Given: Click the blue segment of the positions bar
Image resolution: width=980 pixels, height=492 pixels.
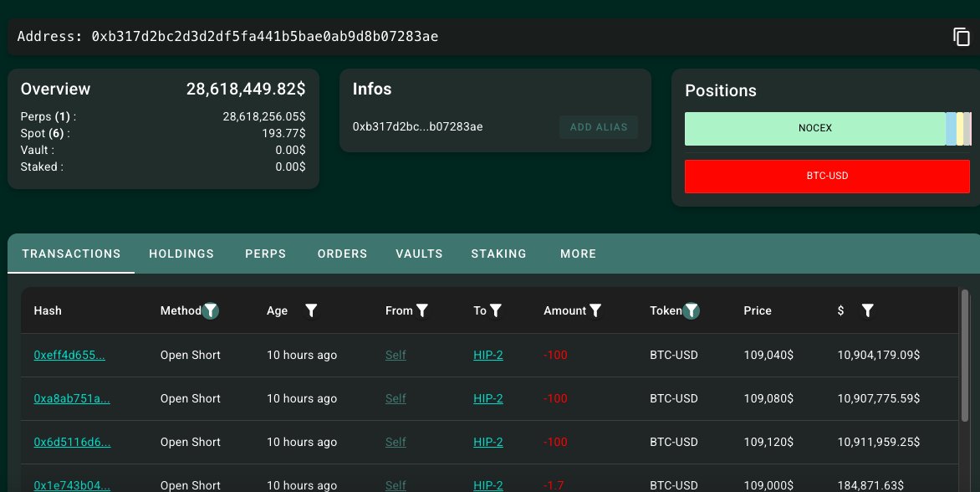Looking at the screenshot, I should (x=951, y=128).
